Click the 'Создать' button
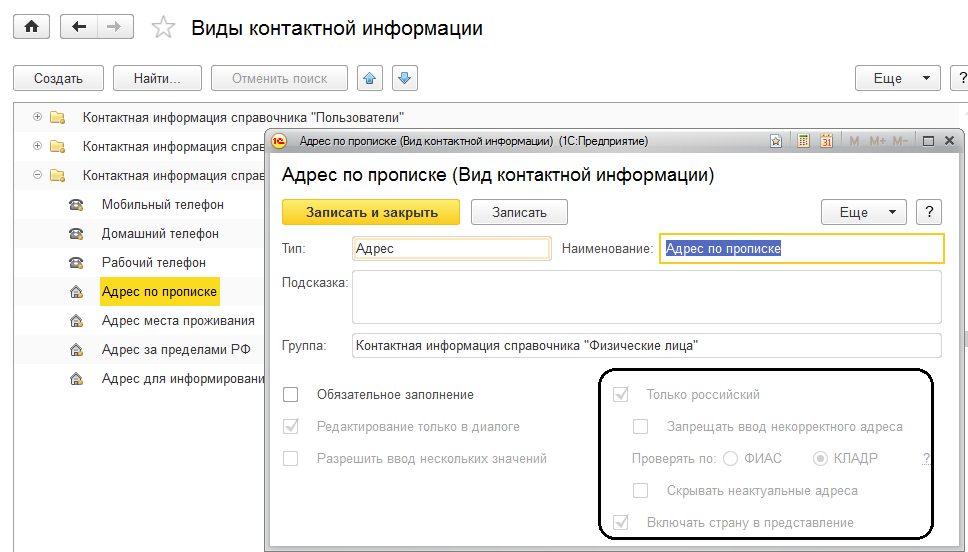Viewport: 968px width, 552px height. click(x=58, y=78)
